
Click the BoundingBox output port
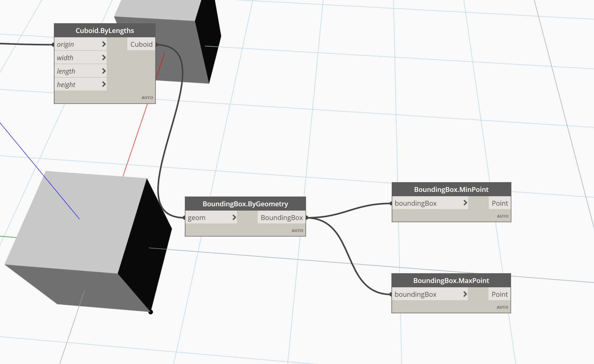pyautogui.click(x=282, y=218)
